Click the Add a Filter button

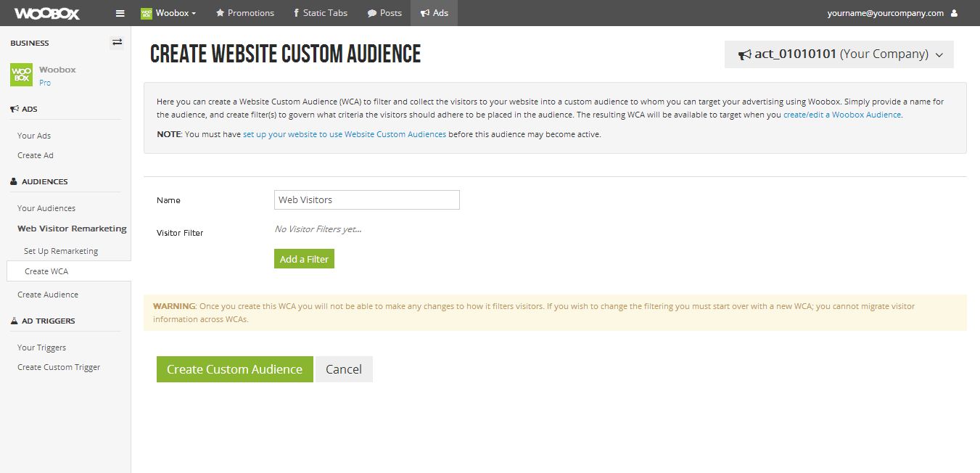(304, 259)
